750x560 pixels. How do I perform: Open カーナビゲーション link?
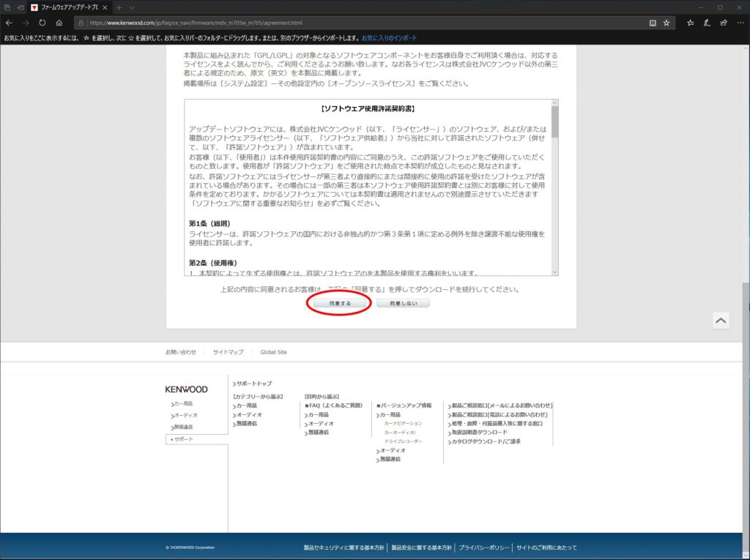click(404, 423)
